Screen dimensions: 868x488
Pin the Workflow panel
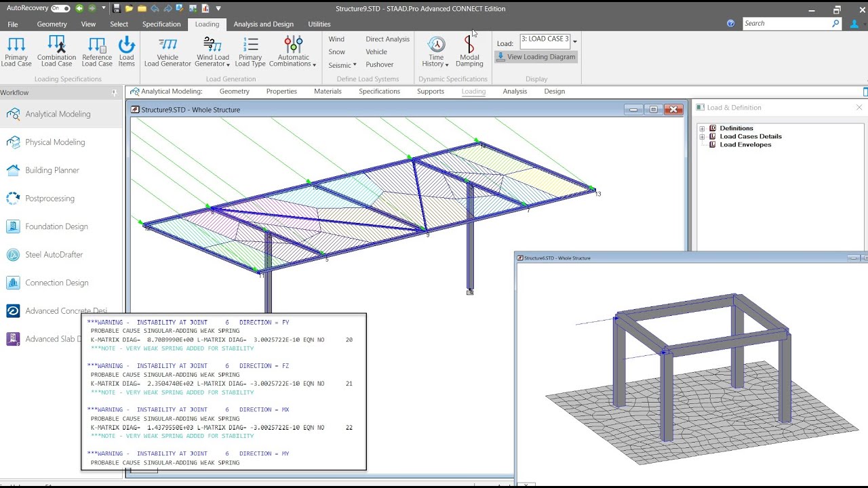pos(115,93)
